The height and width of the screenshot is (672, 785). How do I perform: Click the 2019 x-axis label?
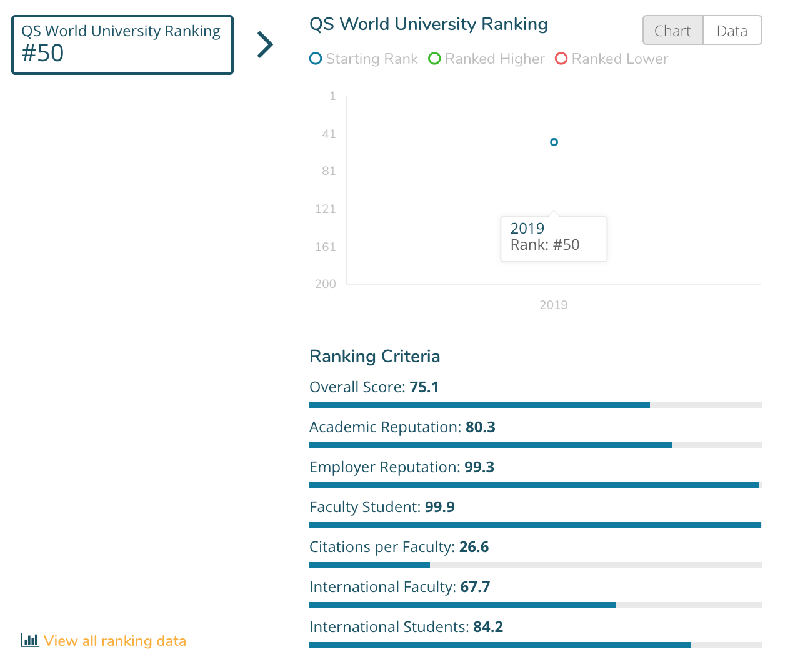click(x=554, y=305)
